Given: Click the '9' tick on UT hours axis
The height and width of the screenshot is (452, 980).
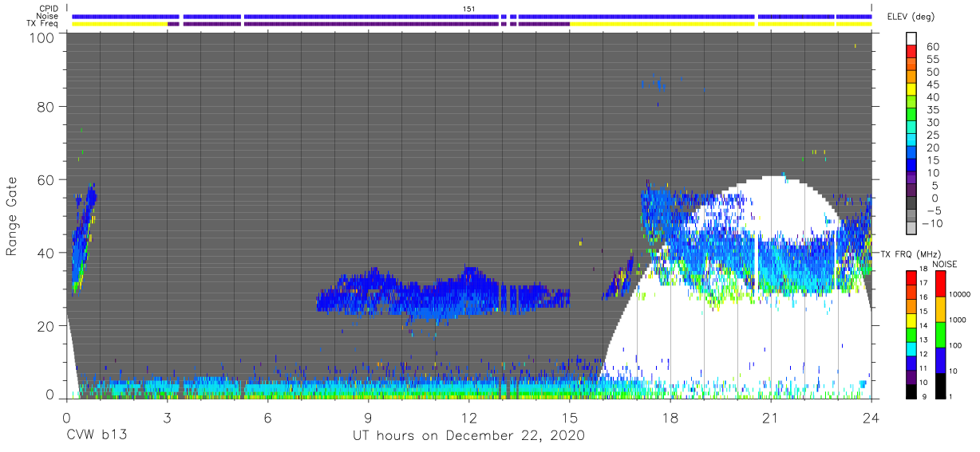Looking at the screenshot, I should click(x=368, y=416).
